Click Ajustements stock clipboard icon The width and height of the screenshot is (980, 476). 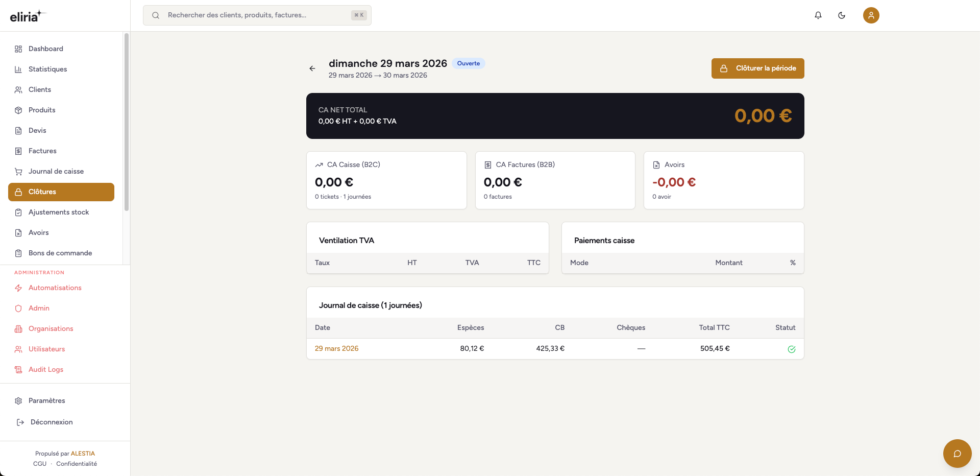(x=18, y=212)
